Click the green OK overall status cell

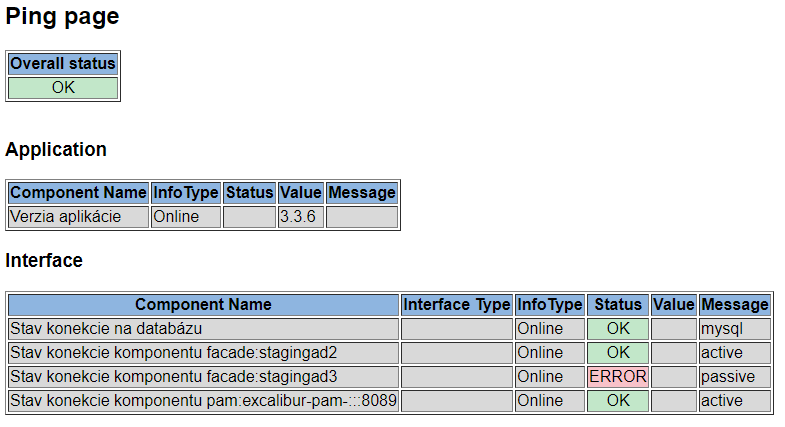click(x=63, y=88)
